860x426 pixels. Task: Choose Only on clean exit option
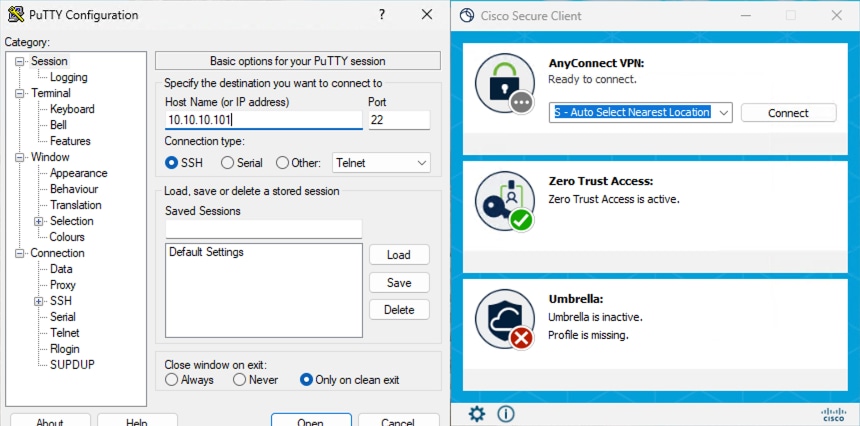pos(307,379)
